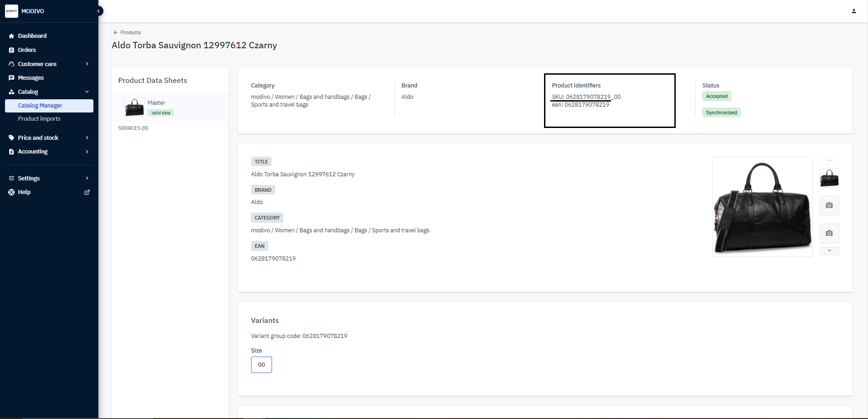Click the external link icon beside Help

tap(87, 192)
